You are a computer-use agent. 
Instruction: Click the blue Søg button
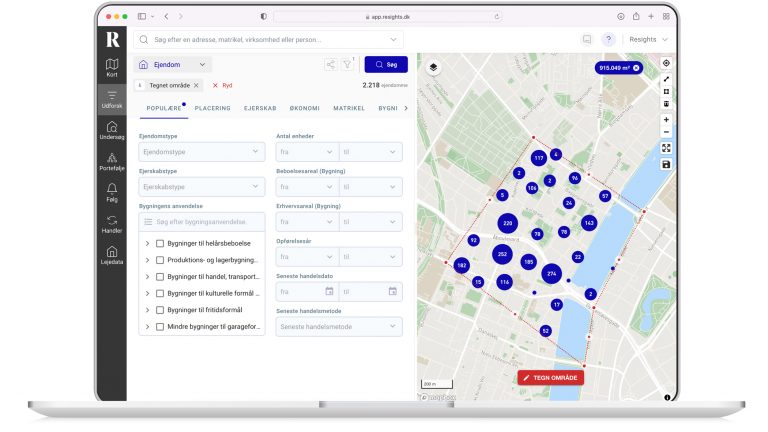tap(385, 64)
